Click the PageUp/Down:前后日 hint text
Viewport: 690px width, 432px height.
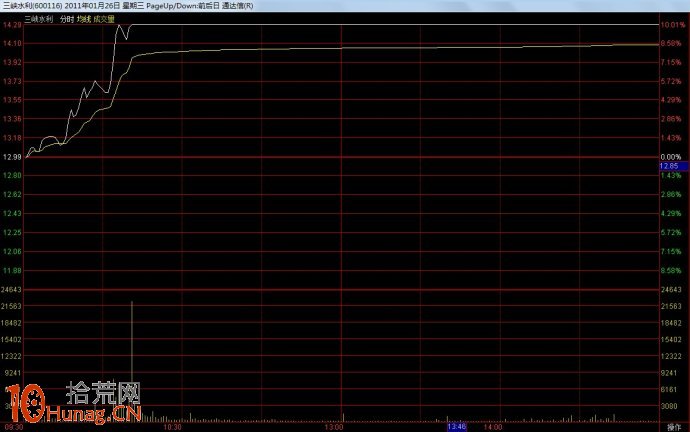tap(183, 6)
